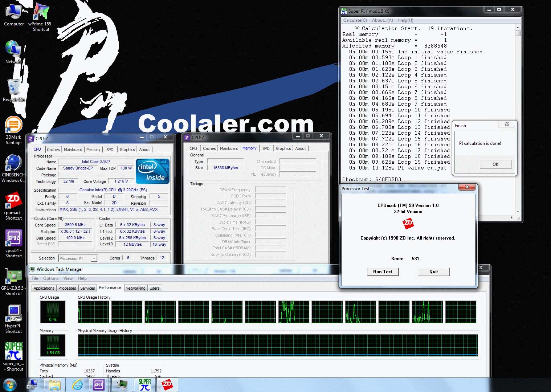Click the Checksum line in Super PI
This screenshot has height=392, width=551.
click(371, 179)
